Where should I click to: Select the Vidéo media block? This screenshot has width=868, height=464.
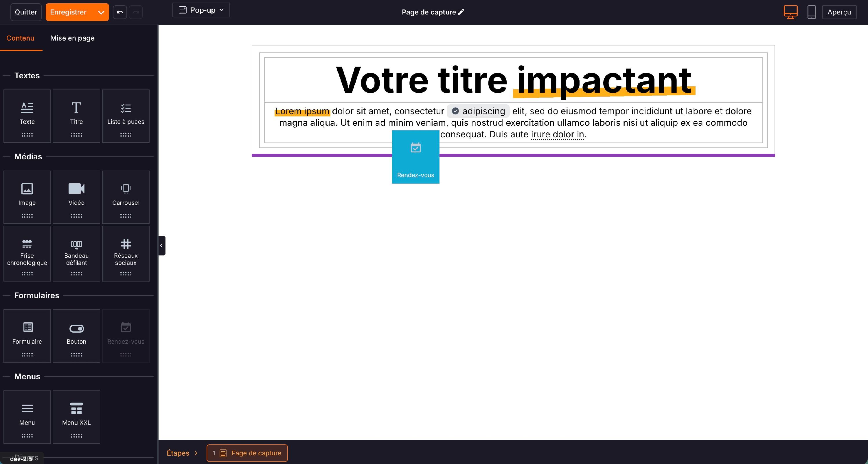(x=76, y=197)
